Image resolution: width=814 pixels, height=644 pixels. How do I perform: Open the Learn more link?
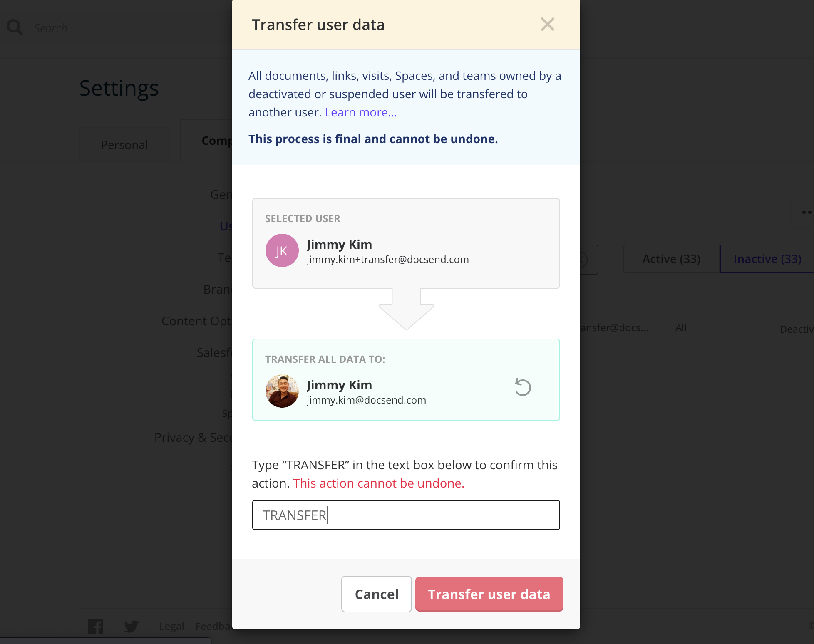click(360, 112)
